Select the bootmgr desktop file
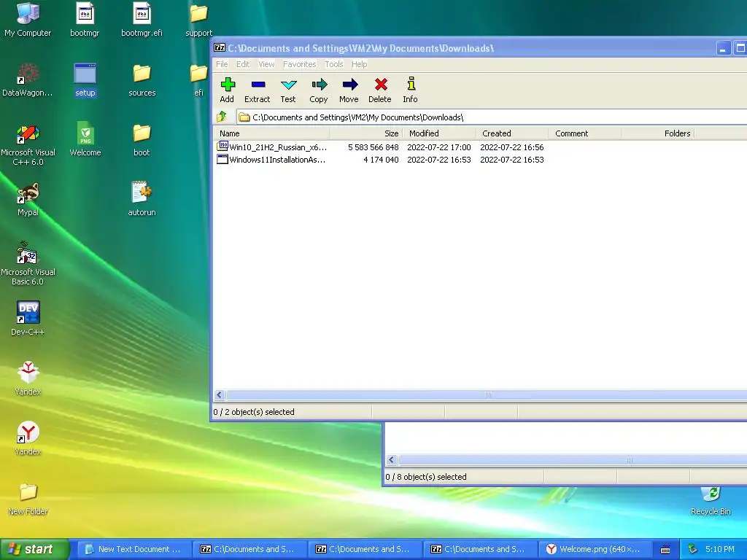The width and height of the screenshot is (747, 560). [85, 20]
